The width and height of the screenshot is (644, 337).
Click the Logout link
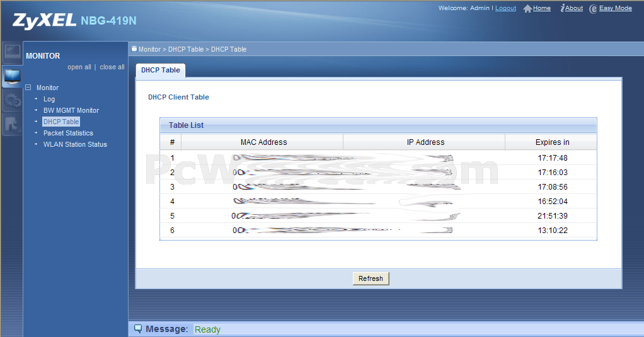pos(505,8)
